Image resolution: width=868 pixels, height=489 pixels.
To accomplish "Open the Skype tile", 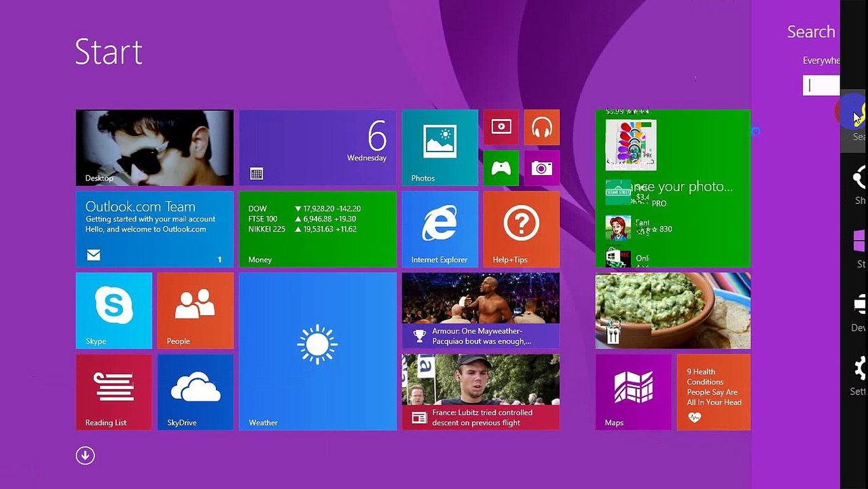I will tap(114, 310).
